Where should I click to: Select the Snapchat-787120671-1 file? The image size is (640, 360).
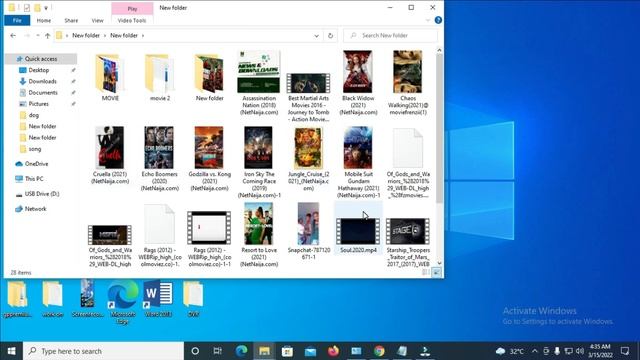coord(308,231)
